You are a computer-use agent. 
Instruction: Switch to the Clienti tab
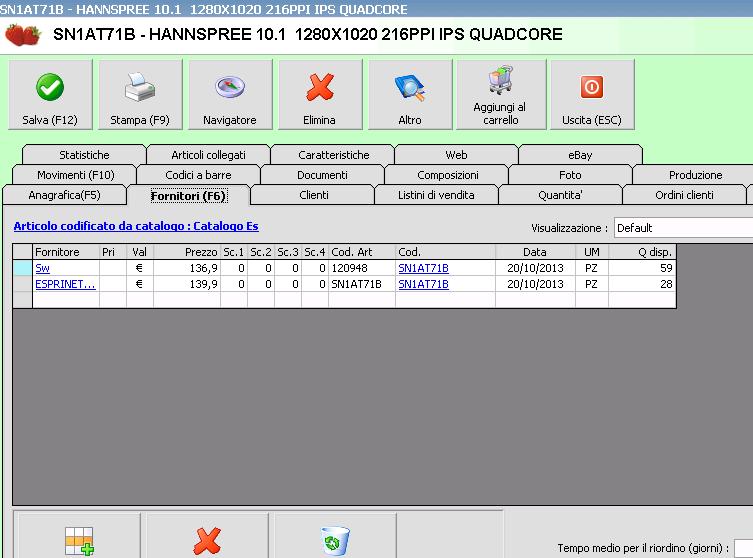314,195
